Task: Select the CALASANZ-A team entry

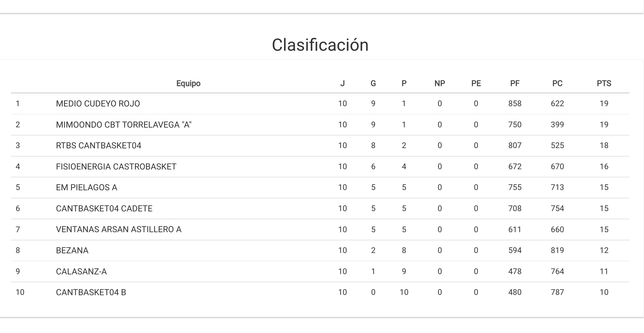Action: pyautogui.click(x=81, y=272)
